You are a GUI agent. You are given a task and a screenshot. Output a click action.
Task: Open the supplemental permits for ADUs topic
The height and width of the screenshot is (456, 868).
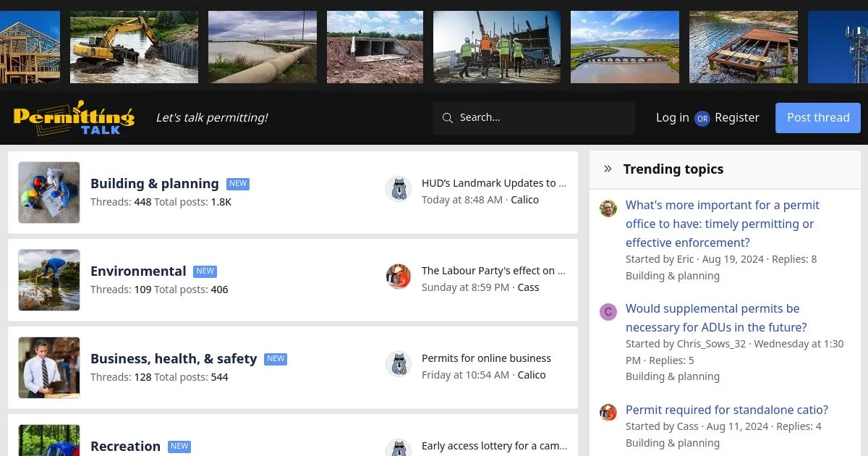point(716,318)
